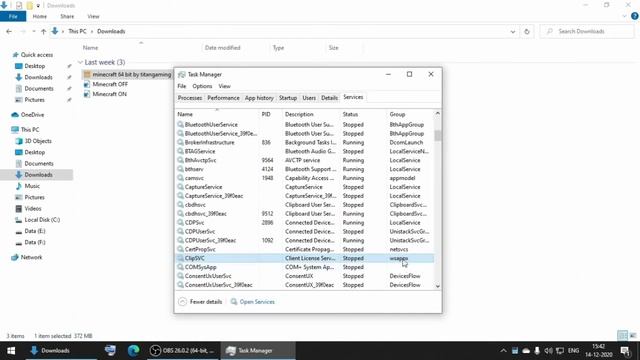Image resolution: width=640 pixels, height=360 pixels.
Task: Select the CDPSvc service row
Action: (x=304, y=222)
